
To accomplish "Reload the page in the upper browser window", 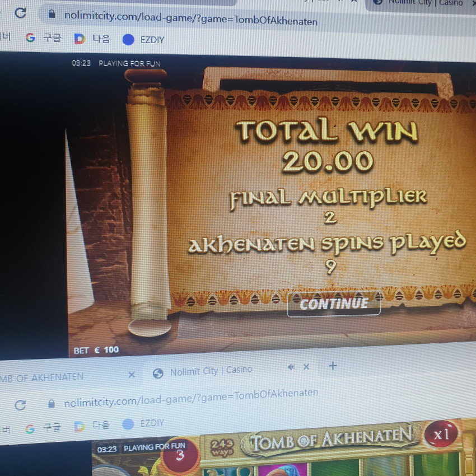I will tap(20, 13).
